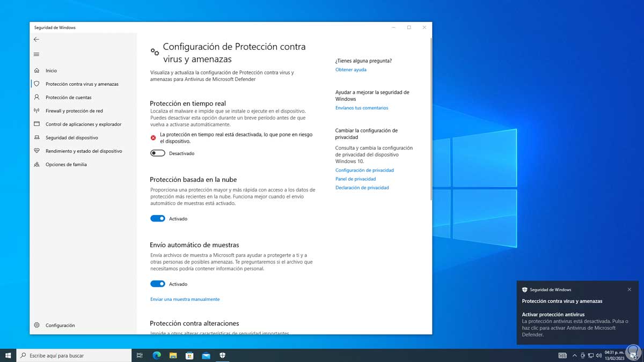
Task: Click the Protección en tiempo real heading
Action: tap(188, 104)
